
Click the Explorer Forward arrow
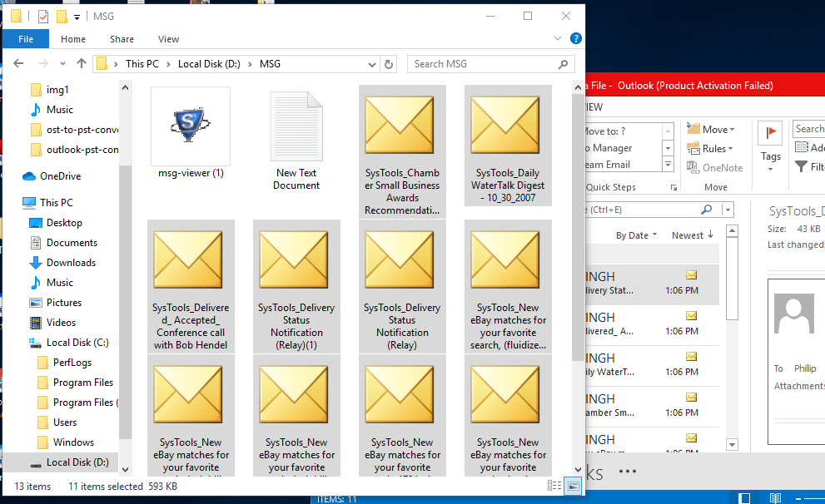click(x=42, y=63)
